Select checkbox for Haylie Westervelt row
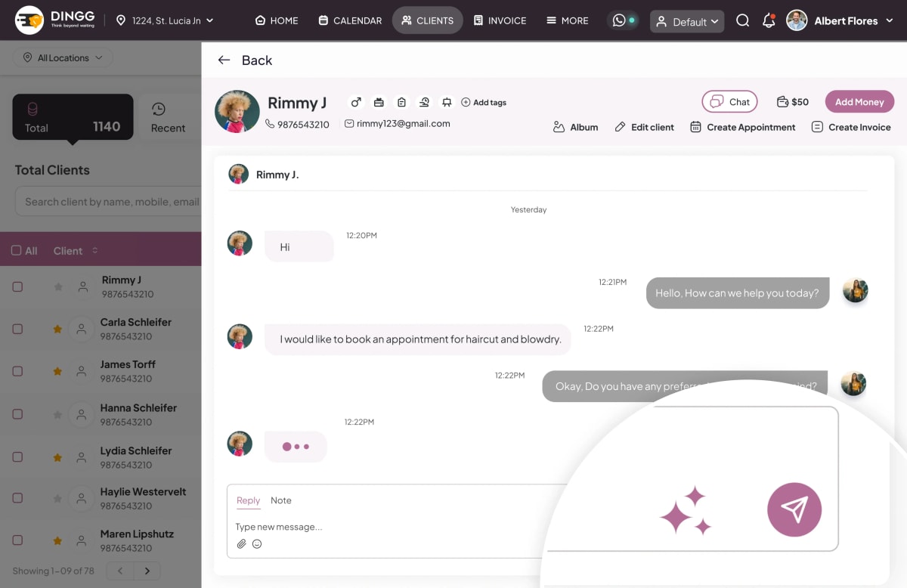907x588 pixels. coord(17,499)
